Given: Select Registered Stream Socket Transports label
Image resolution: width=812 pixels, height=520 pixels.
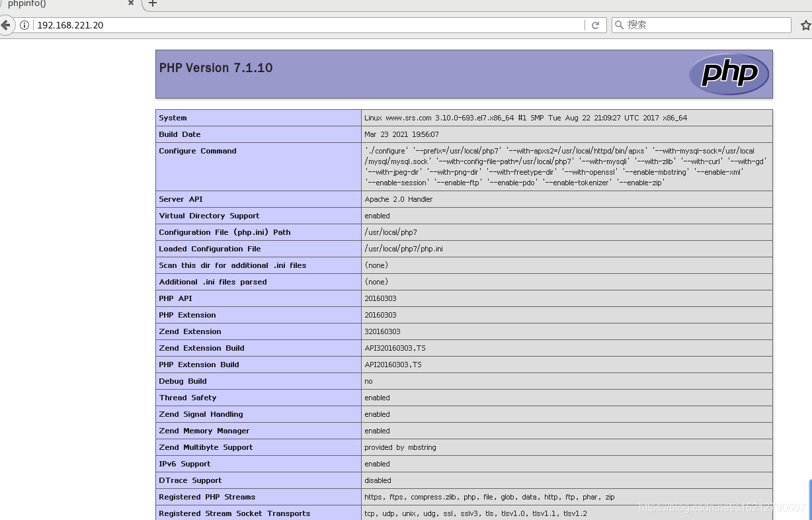Looking at the screenshot, I should (x=234, y=513).
